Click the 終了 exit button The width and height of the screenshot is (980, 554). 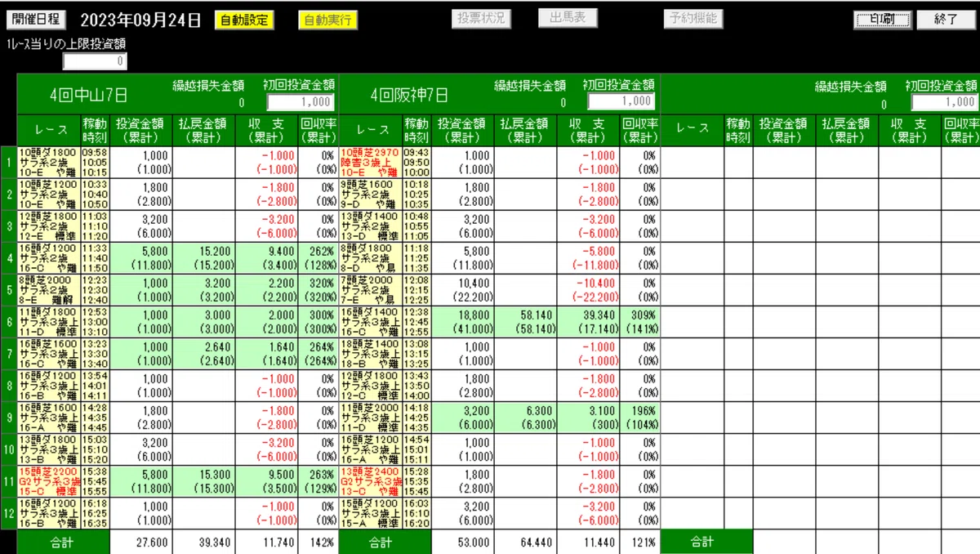946,20
